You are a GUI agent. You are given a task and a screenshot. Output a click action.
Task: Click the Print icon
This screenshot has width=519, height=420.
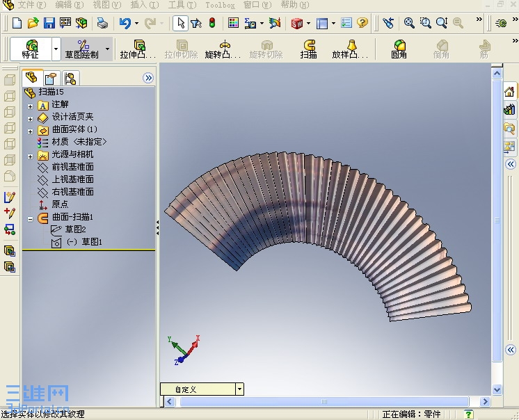[102, 23]
